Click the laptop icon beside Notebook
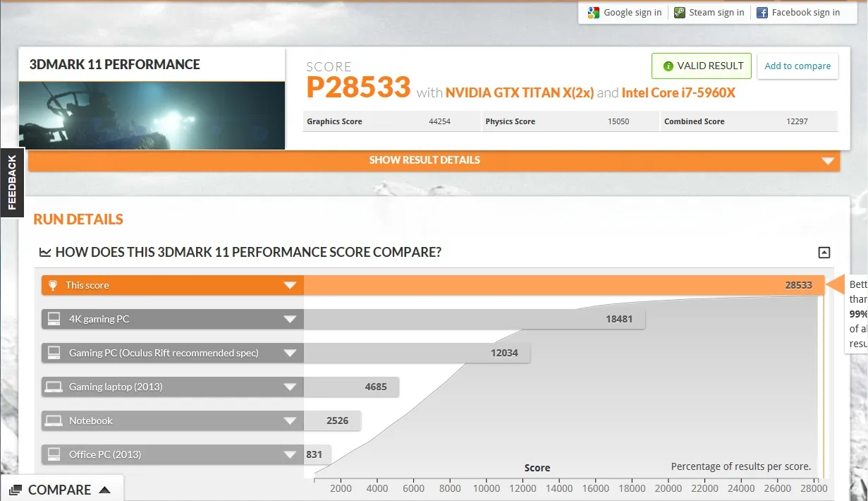 coord(54,421)
